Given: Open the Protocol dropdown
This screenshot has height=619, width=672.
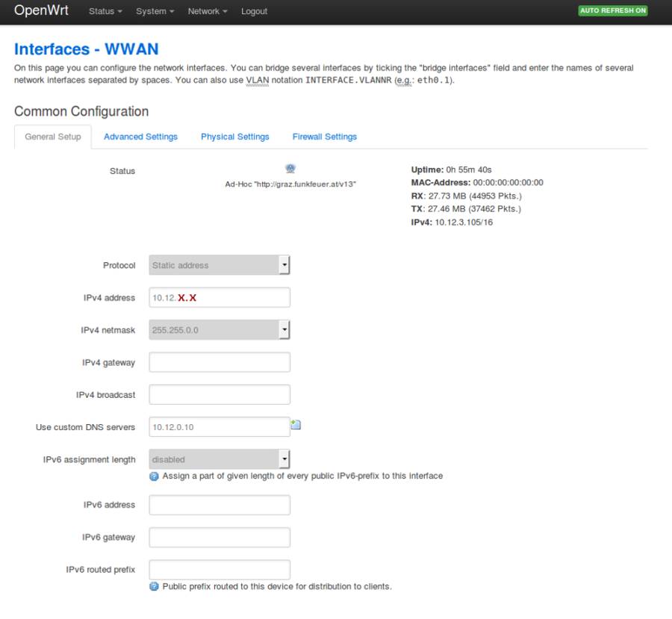Looking at the screenshot, I should click(x=220, y=265).
